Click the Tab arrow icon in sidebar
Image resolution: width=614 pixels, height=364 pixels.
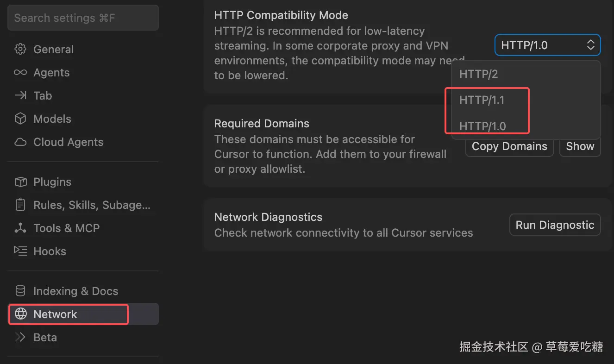[x=20, y=95]
